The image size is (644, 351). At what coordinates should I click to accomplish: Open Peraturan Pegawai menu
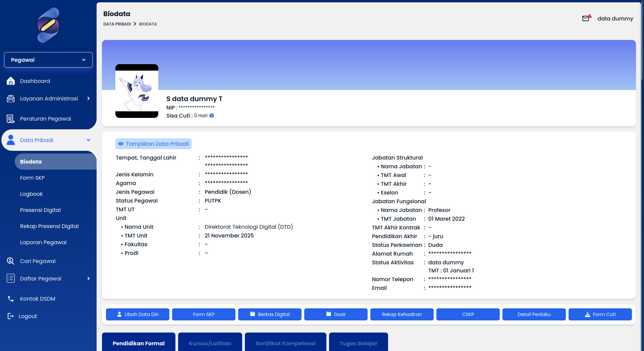point(46,119)
